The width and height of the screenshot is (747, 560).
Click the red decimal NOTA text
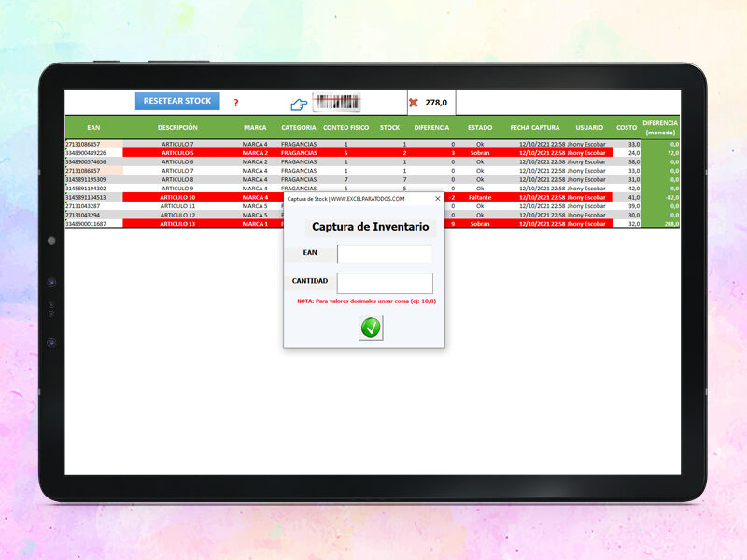366,301
